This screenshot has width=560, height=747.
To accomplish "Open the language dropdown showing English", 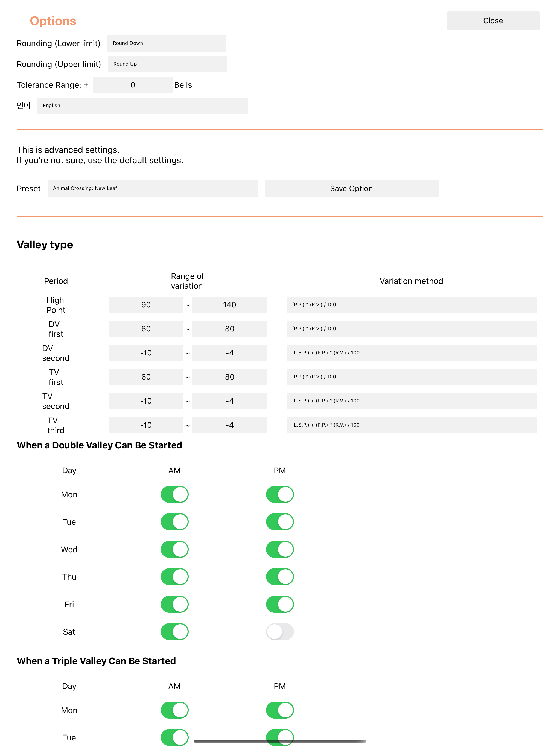I will pos(142,105).
